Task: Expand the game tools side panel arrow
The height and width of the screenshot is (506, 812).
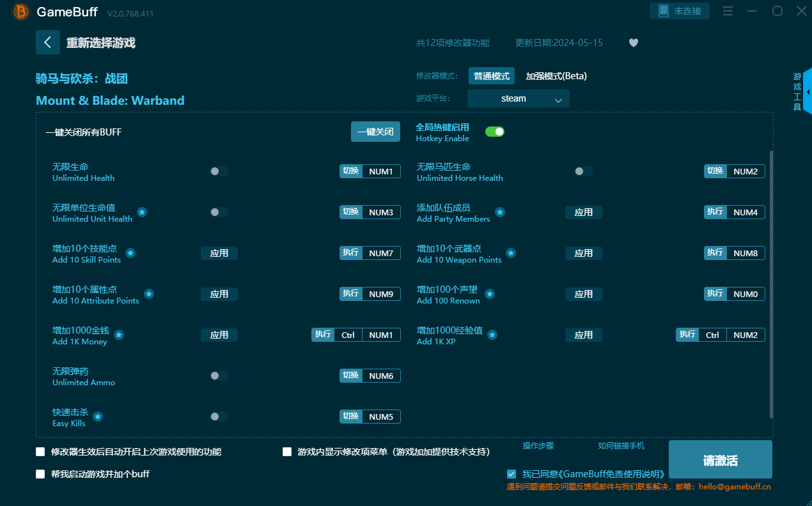Action: [x=808, y=91]
